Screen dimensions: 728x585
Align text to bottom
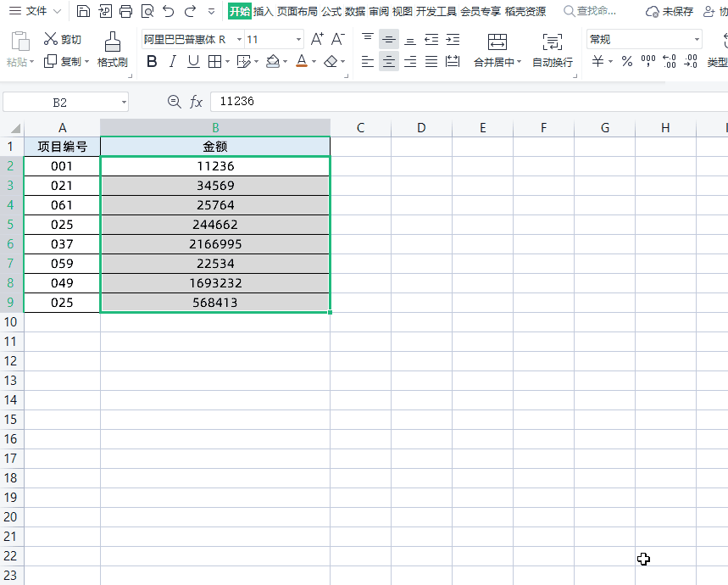coord(410,40)
